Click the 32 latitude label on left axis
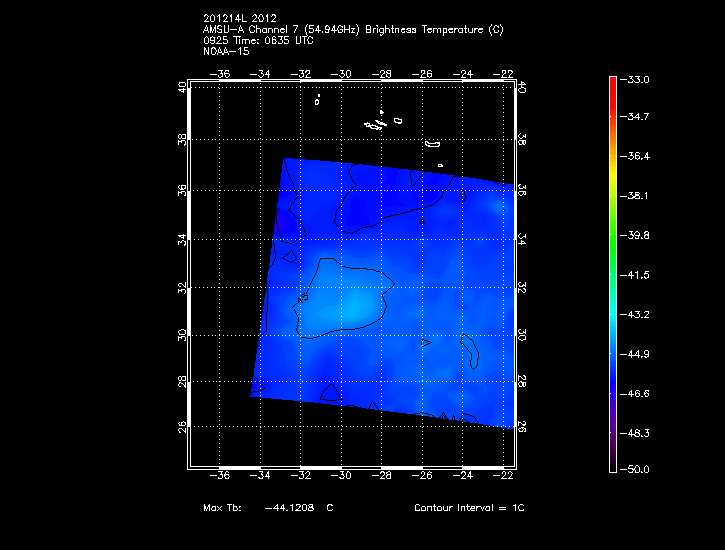Screen dimensions: 725x550 (181, 288)
